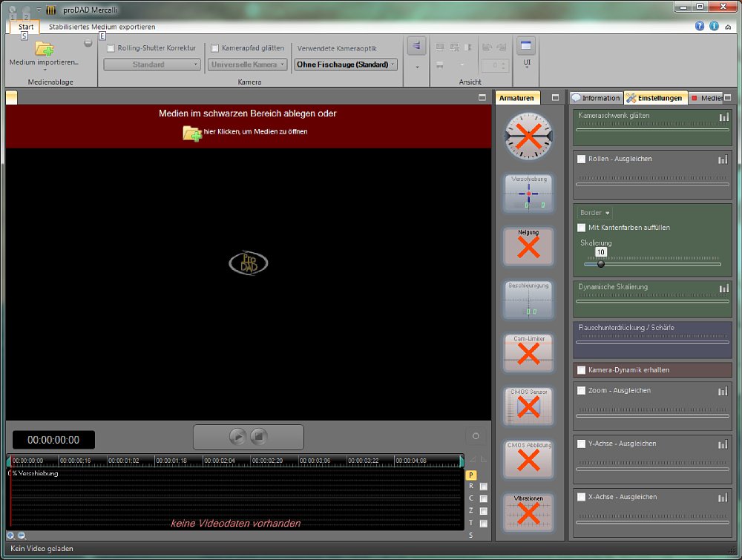This screenshot has width=742, height=560.
Task: Enable Rolling-Shutter Korrektur checkbox
Action: click(x=111, y=48)
